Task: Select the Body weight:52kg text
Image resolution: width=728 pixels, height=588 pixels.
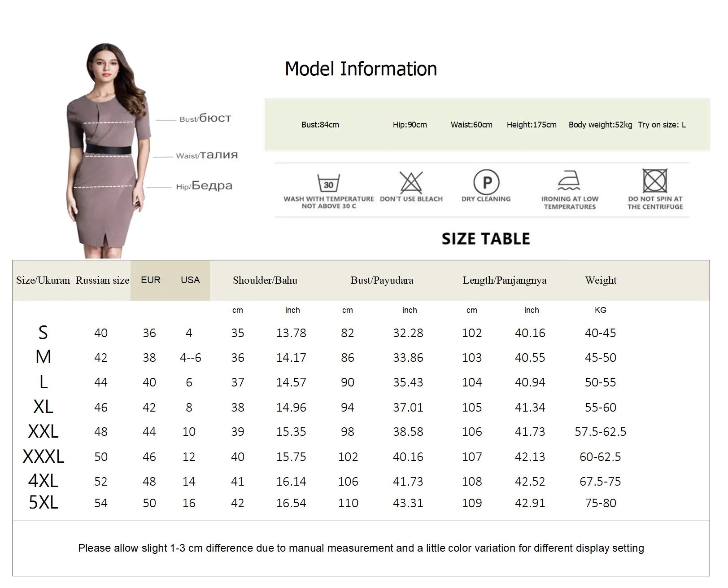Action: coord(600,125)
